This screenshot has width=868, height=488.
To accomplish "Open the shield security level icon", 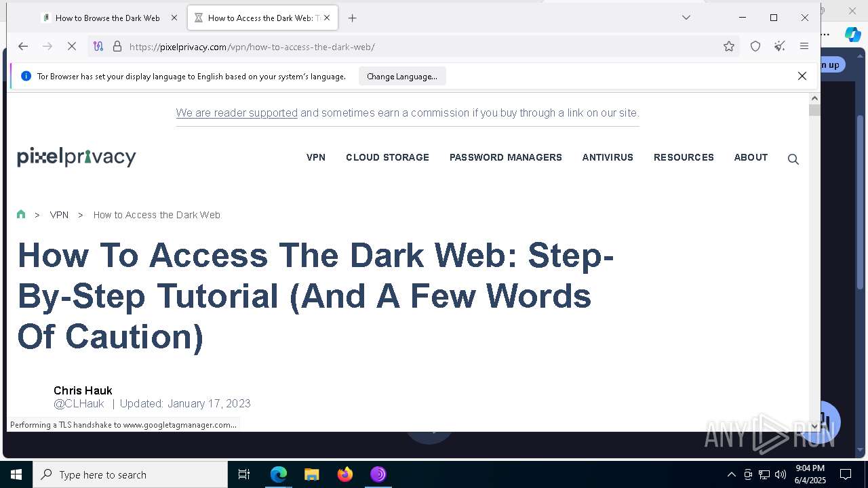I will (755, 46).
